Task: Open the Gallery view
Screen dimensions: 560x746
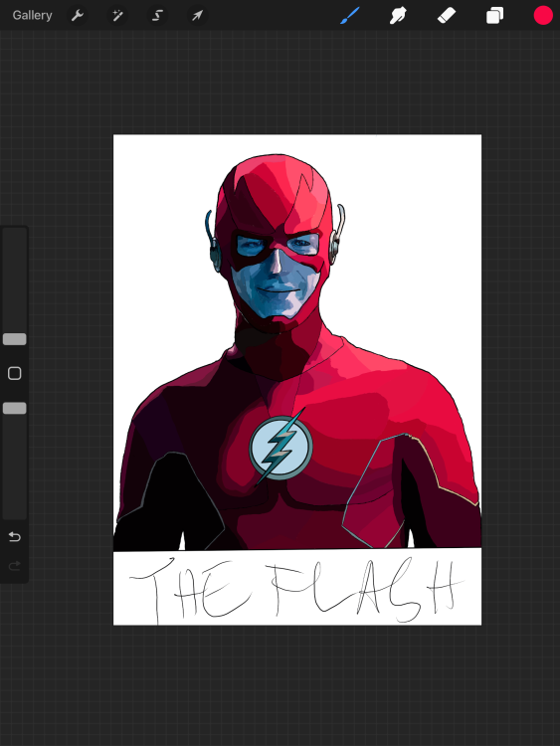Action: point(32,15)
